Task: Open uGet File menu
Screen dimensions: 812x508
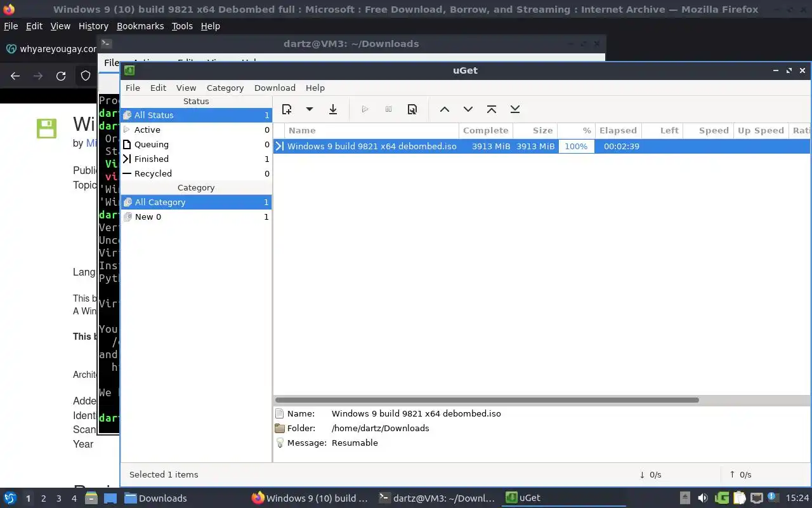Action: 133,88
